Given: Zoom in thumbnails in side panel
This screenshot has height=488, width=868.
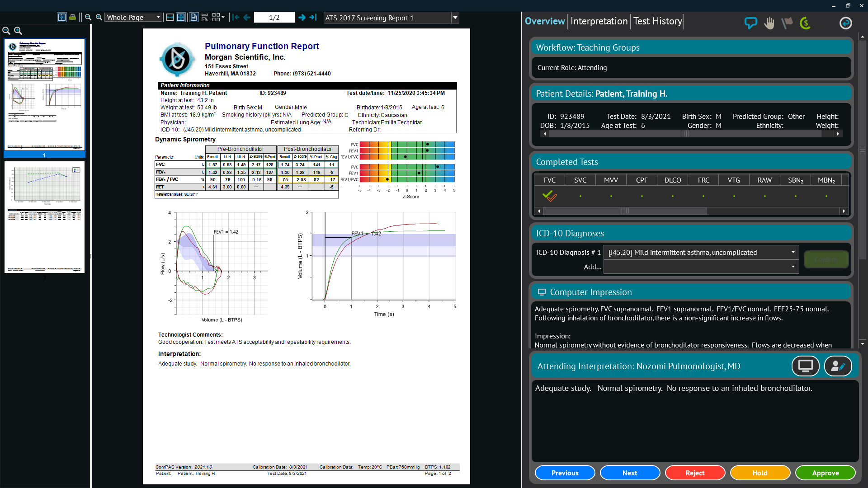Looking at the screenshot, I should [x=18, y=31].
